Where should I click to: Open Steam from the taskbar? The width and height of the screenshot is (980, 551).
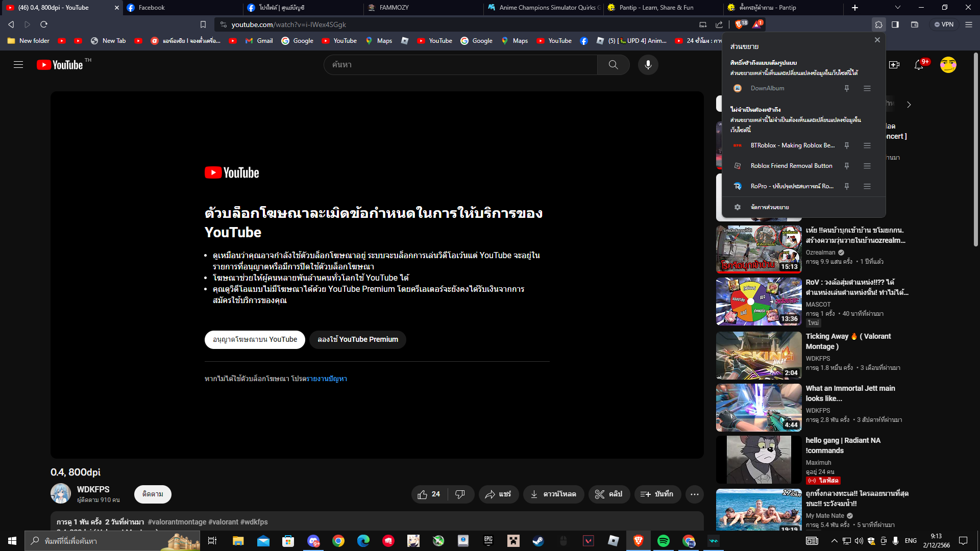coord(538,541)
